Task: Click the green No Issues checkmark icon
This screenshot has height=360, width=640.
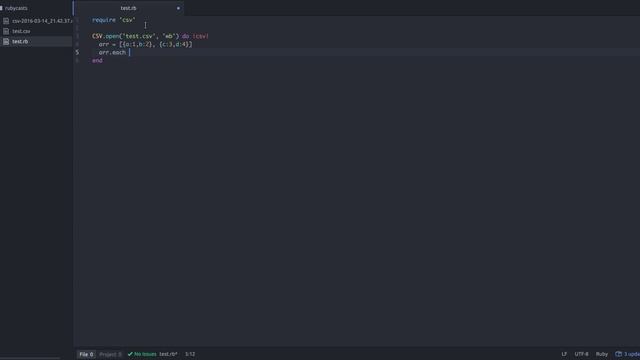Action: coord(130,354)
